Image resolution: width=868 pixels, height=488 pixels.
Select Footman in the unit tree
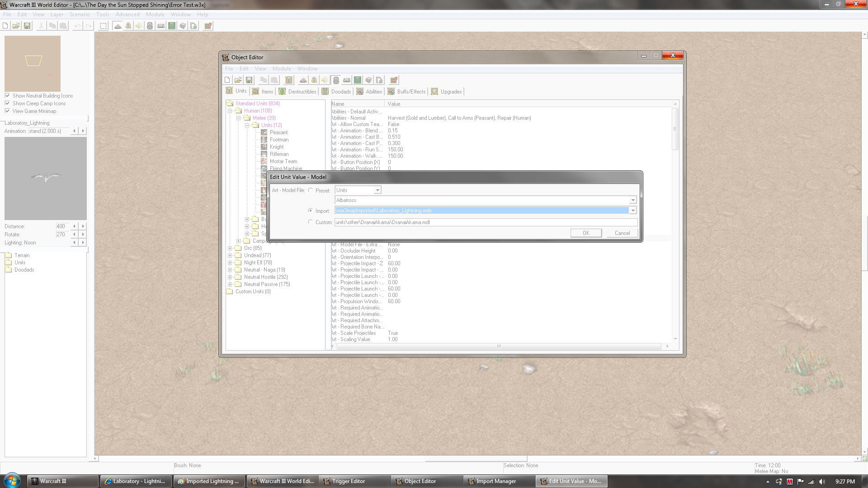coord(279,140)
